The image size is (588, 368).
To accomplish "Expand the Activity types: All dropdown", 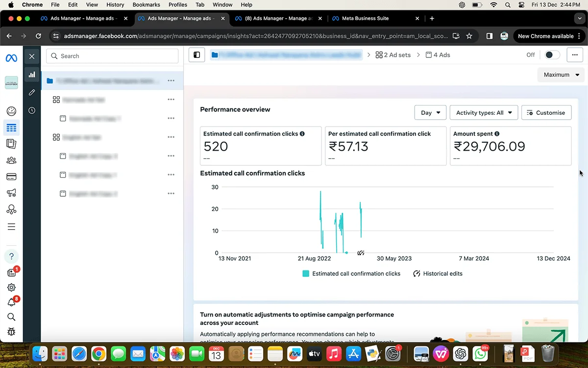I will [484, 113].
